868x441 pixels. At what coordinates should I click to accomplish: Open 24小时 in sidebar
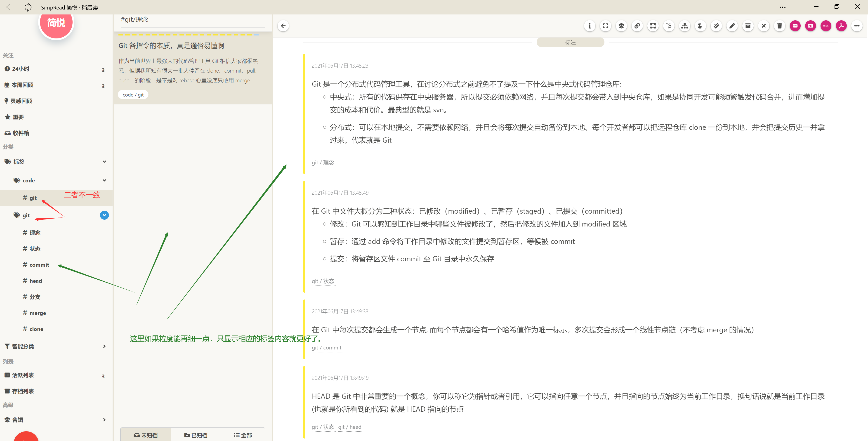coord(56,69)
